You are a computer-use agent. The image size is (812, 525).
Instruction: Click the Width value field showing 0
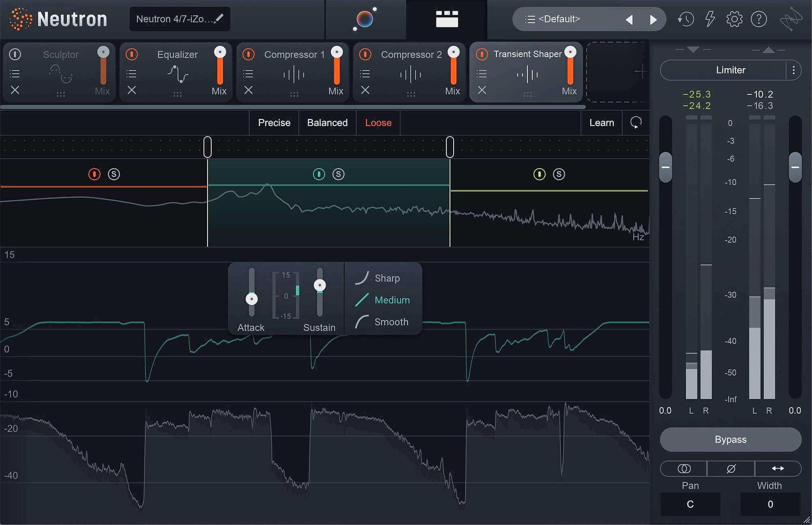click(770, 504)
